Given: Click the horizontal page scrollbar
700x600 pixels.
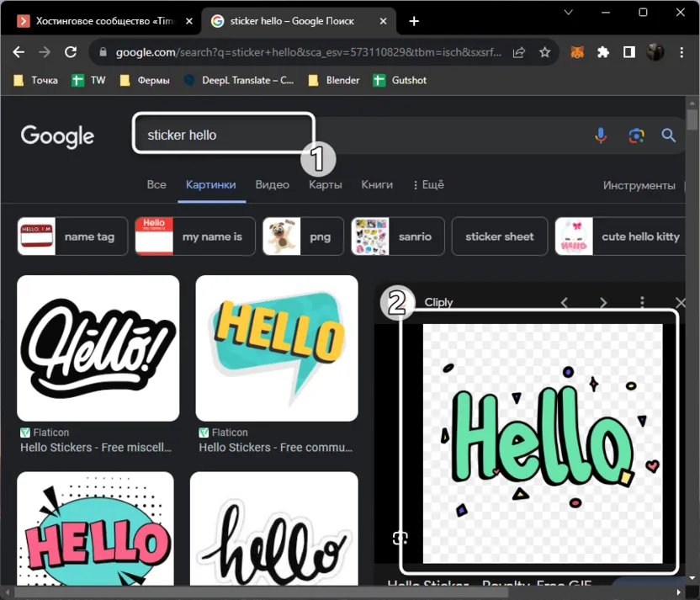Looking at the screenshot, I should pyautogui.click(x=262, y=592).
